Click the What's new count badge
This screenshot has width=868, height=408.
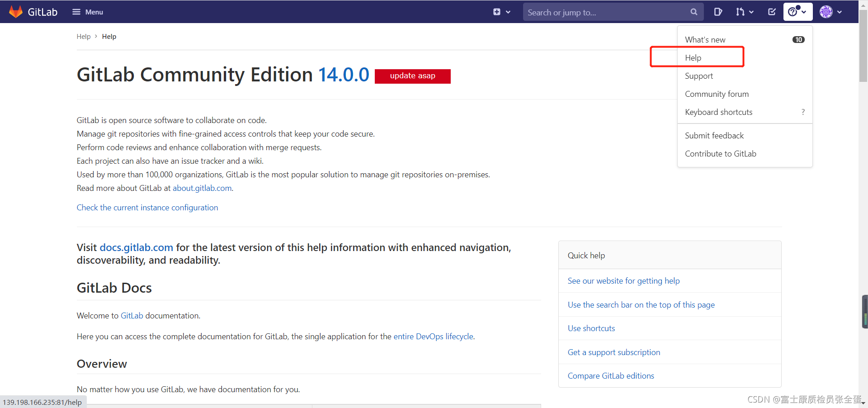coord(798,40)
